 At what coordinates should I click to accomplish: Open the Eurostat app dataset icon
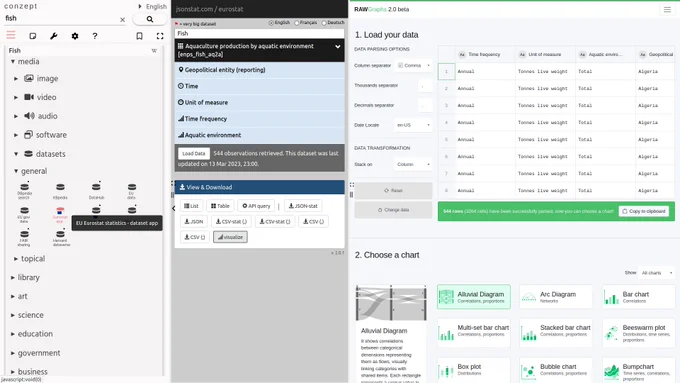coord(60,214)
